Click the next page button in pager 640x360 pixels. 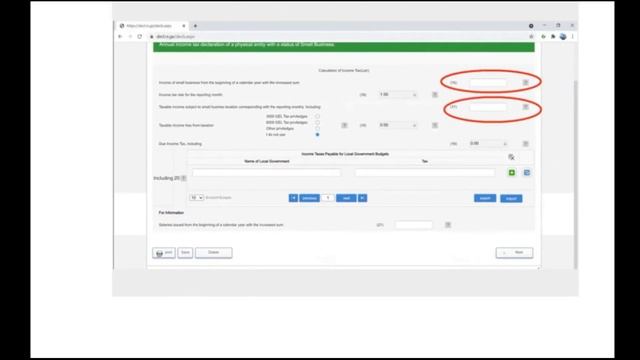[346, 198]
